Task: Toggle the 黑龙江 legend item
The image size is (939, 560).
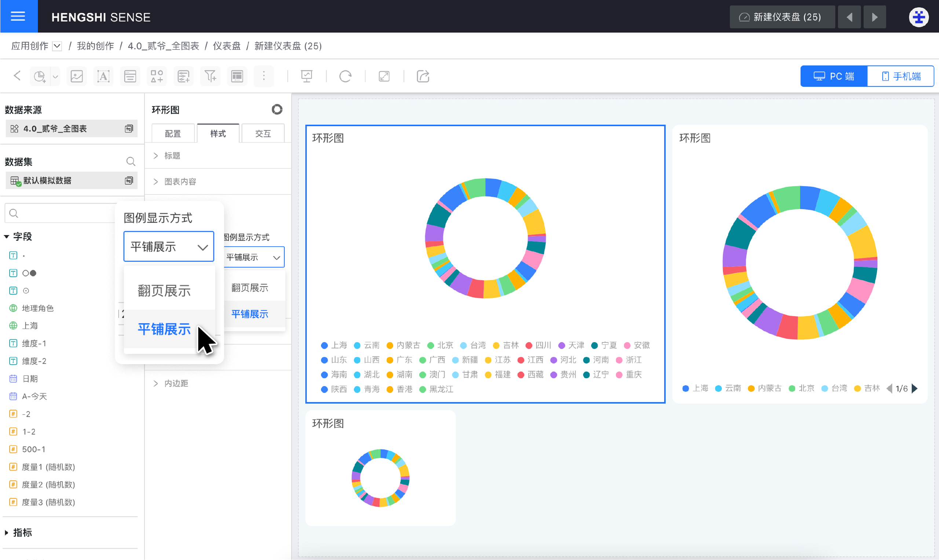Action: click(436, 389)
